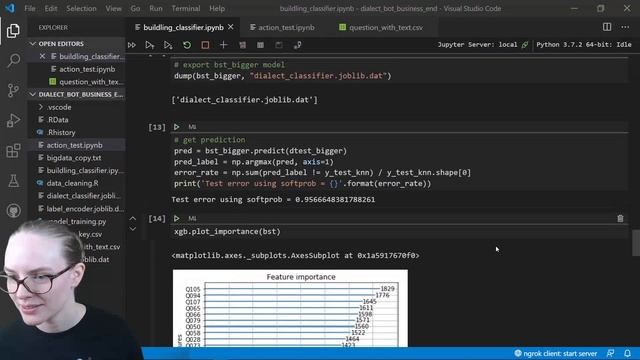Image resolution: width=640 pixels, height=360 pixels.
Task: Click the save notebook toolbar icon
Action: pos(279,45)
